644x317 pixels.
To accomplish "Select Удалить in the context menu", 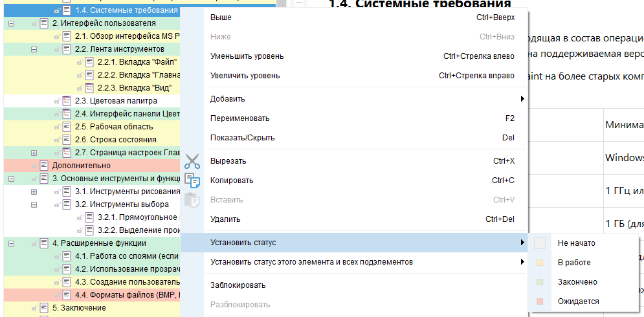I will tap(225, 219).
